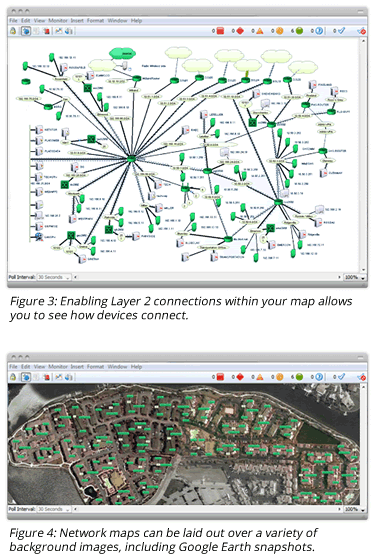Click orange circle warning icon in bottom window
Viewport: 375px width, 559px height.
click(279, 377)
